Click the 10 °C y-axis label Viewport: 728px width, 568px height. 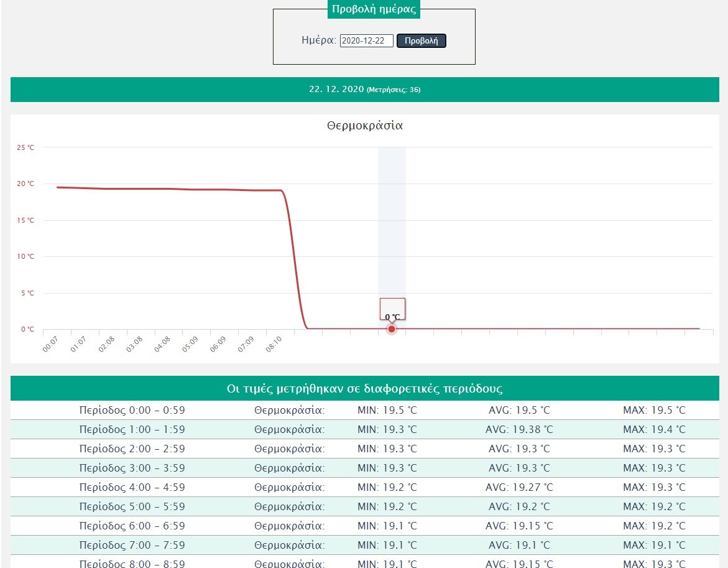(25, 256)
